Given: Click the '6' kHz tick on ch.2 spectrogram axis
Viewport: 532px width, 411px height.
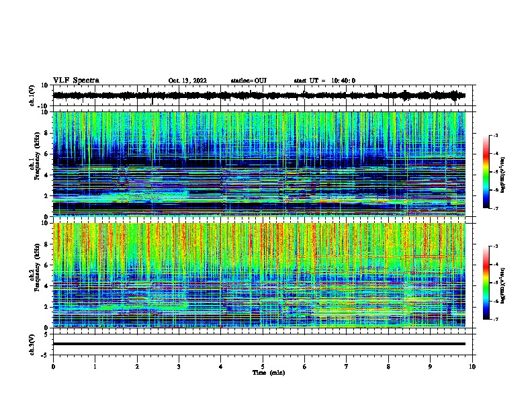Looking at the screenshot, I should tap(47, 265).
